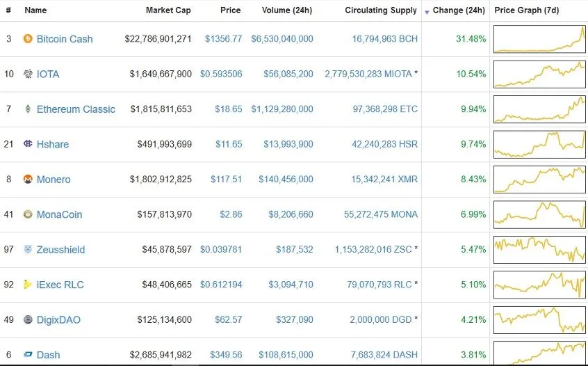This screenshot has width=588, height=366.
Task: Open the Bitcoin Cash coin page link
Action: tap(65, 39)
